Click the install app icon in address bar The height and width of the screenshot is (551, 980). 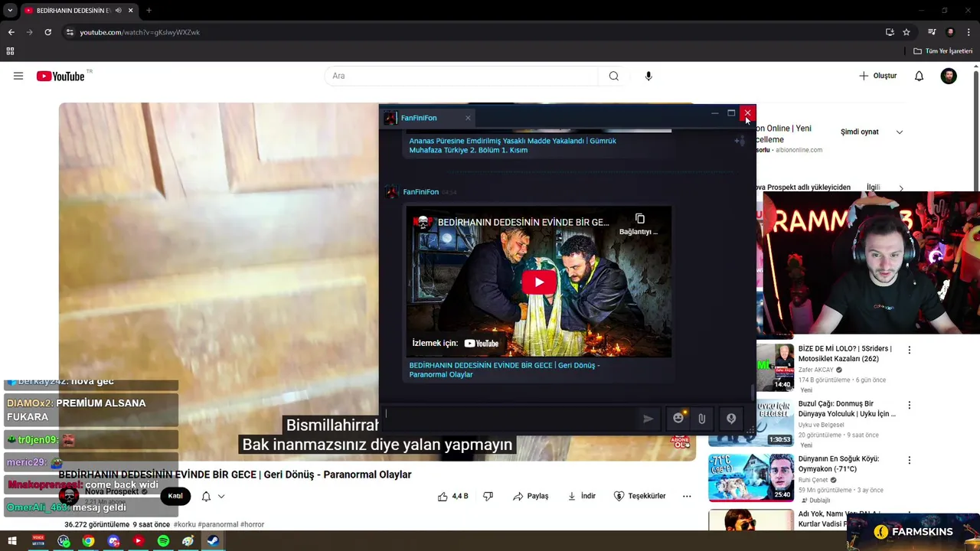[x=890, y=32]
